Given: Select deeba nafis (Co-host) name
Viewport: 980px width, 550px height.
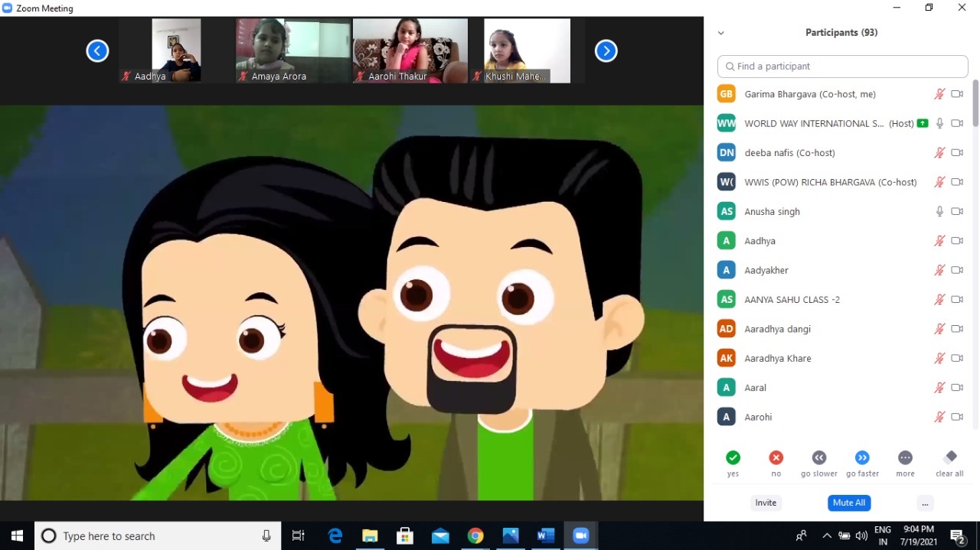Looking at the screenshot, I should click(789, 153).
